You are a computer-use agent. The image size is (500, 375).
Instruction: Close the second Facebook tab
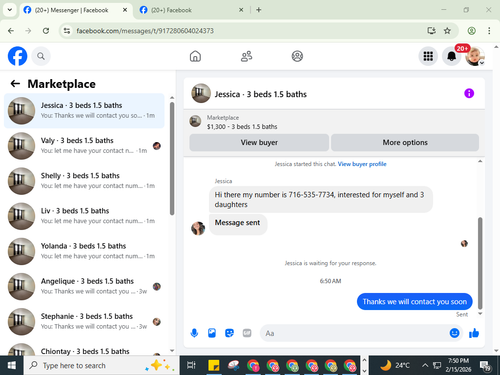(x=241, y=10)
